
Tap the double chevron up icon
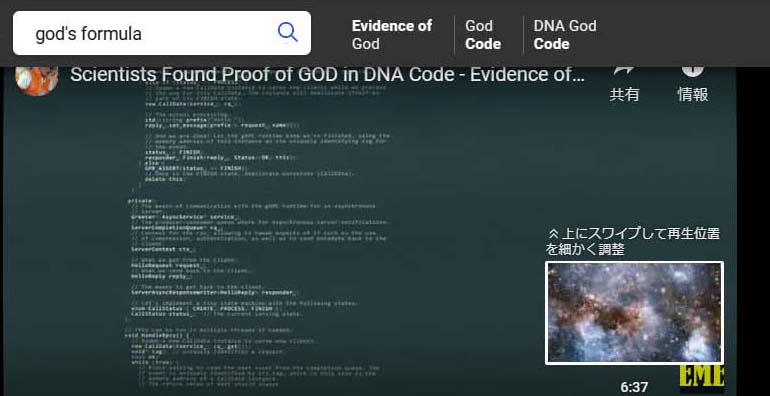click(x=553, y=233)
